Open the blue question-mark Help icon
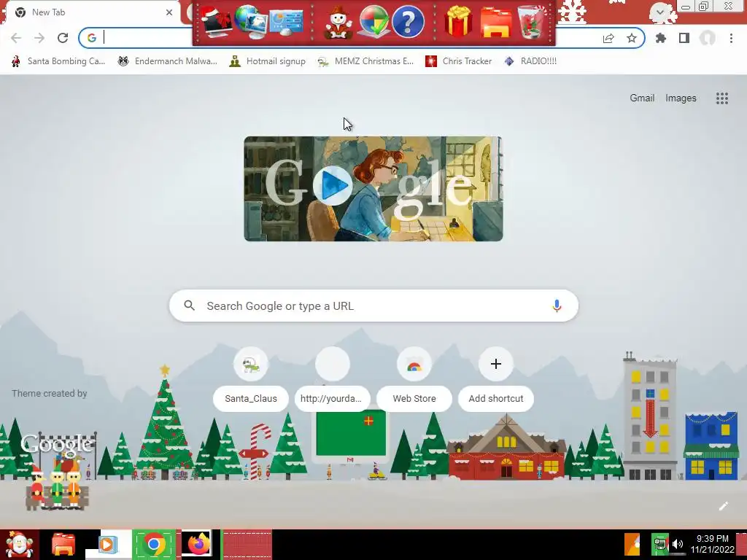Screen dimensions: 747x560 408,22
